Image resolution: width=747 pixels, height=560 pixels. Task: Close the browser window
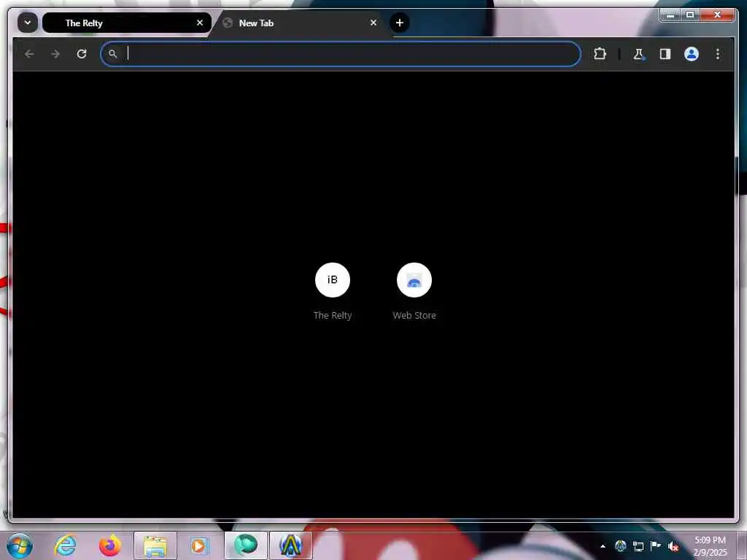tap(718, 15)
